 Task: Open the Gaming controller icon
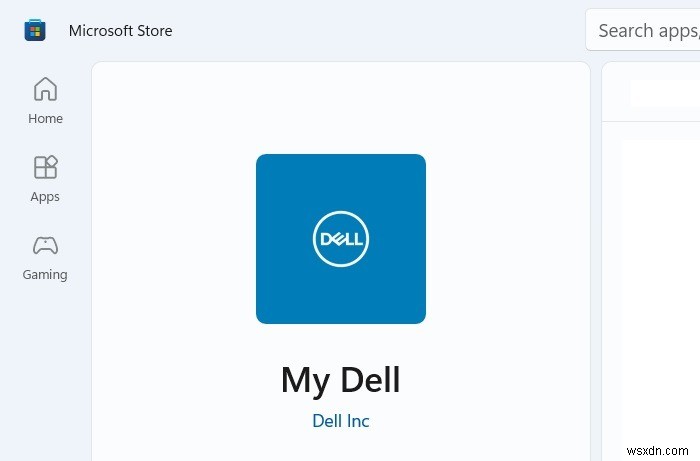[45, 245]
